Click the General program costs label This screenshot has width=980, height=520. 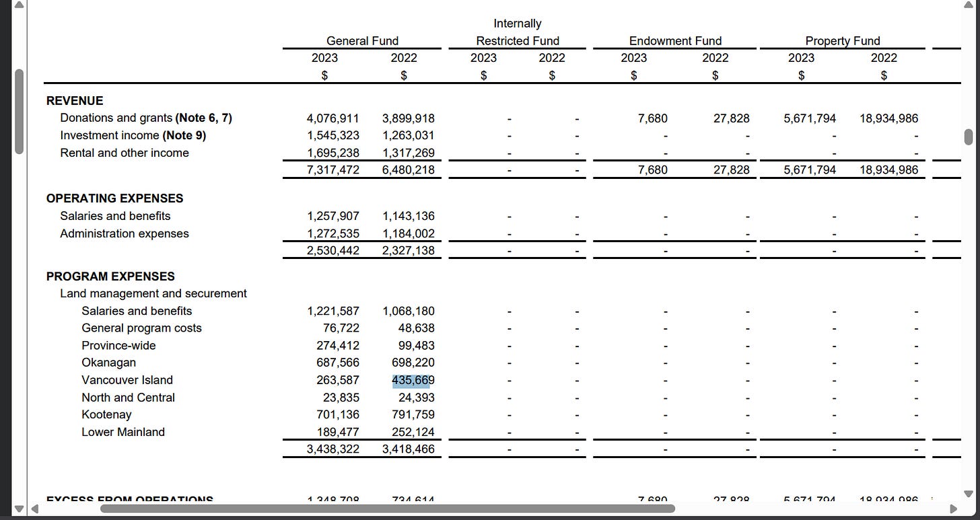pyautogui.click(x=141, y=328)
